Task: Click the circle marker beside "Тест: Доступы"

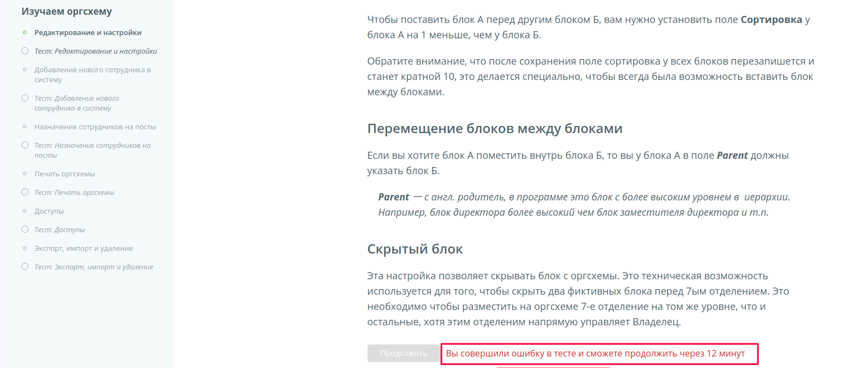Action: point(25,229)
